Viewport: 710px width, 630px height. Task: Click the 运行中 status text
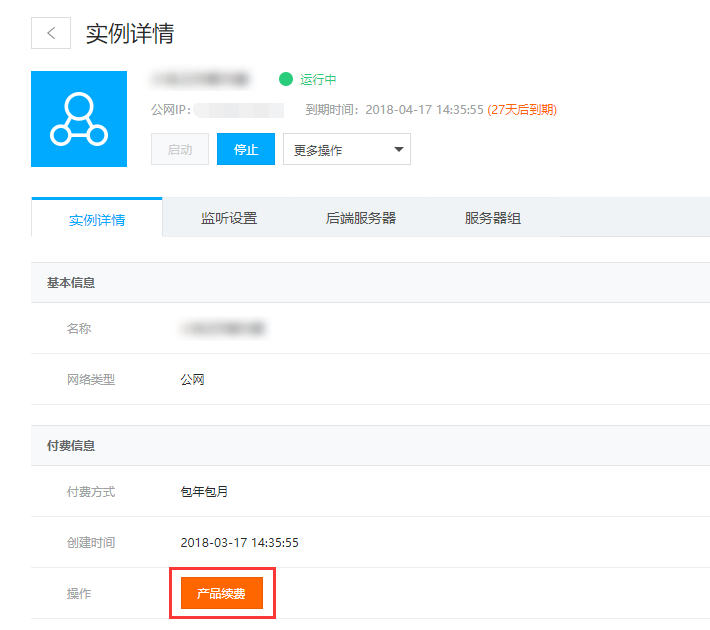(x=318, y=79)
